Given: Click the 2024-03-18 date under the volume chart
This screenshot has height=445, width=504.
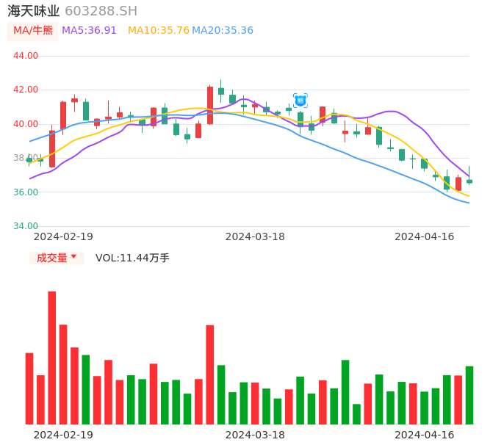Looking at the screenshot, I should 255,435.
